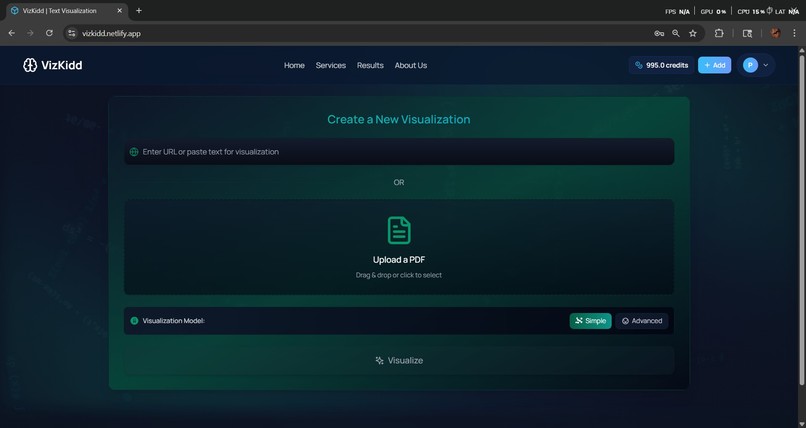Viewport: 806px width, 428px height.
Task: Bookmark page with the star icon
Action: tap(693, 33)
